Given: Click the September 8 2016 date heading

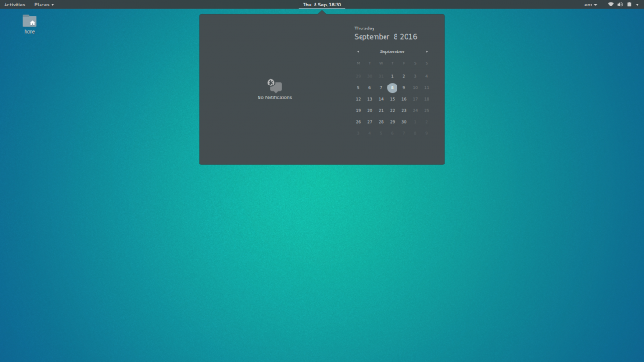Looking at the screenshot, I should point(385,37).
